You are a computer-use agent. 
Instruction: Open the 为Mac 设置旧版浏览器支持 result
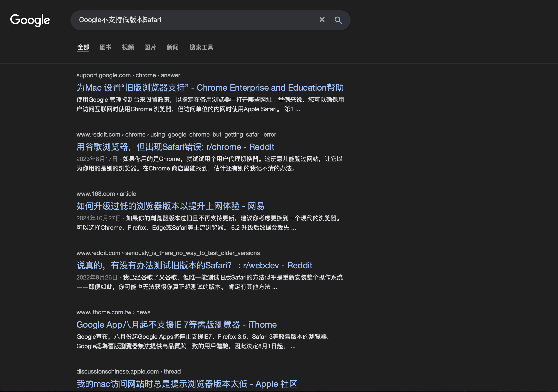(210, 88)
